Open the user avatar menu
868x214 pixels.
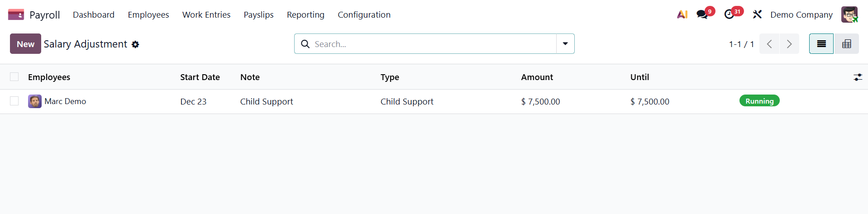[x=849, y=14]
